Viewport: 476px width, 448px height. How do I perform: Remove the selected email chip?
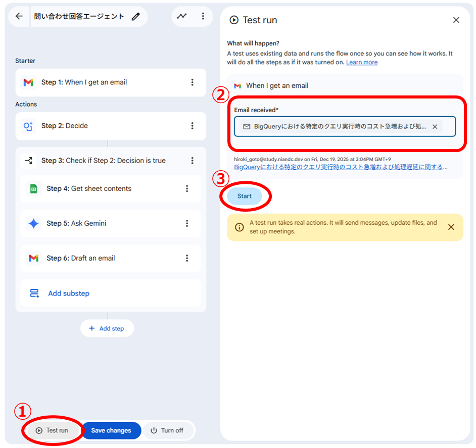click(x=435, y=127)
